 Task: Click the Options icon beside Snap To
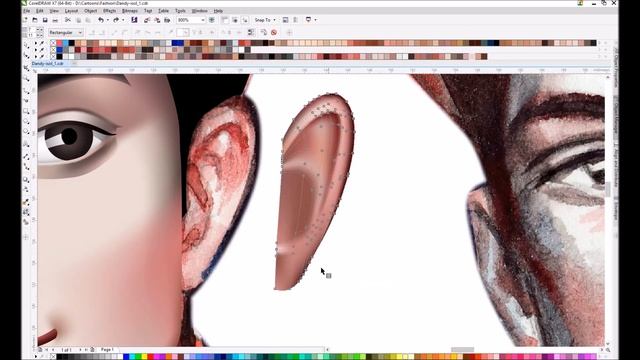click(x=285, y=20)
